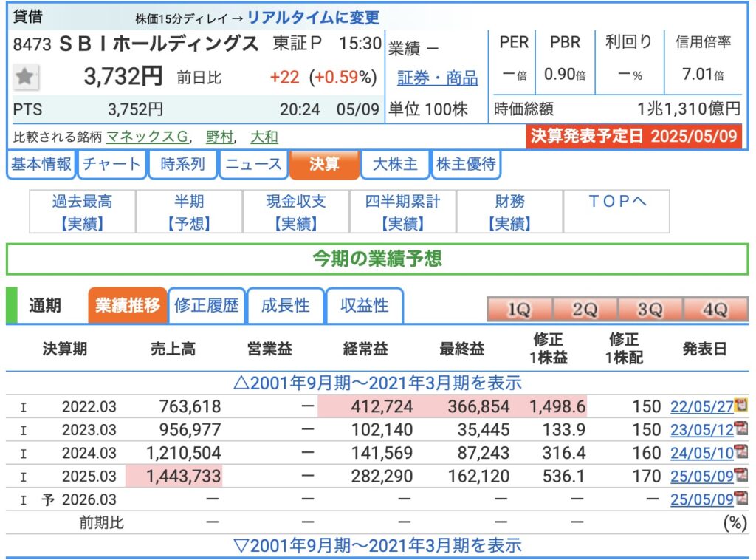Open 大和 comparison stock link
The width and height of the screenshot is (756, 560).
(x=264, y=137)
